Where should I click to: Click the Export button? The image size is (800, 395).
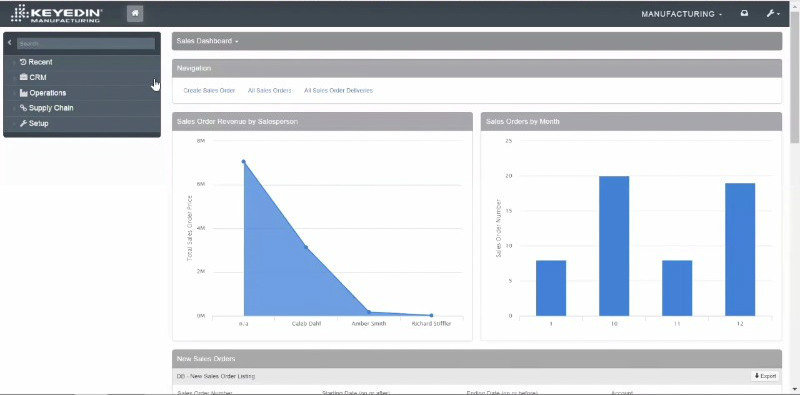click(x=765, y=376)
